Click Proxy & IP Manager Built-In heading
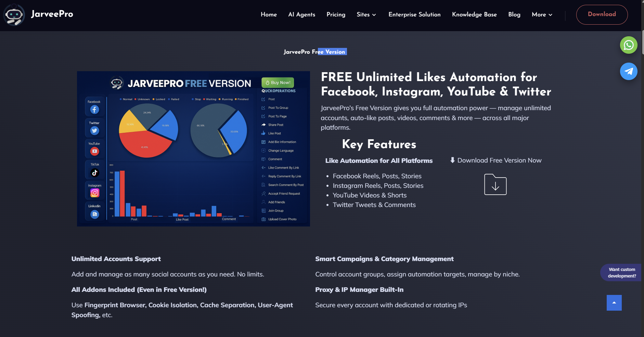The height and width of the screenshot is (337, 644). click(359, 290)
